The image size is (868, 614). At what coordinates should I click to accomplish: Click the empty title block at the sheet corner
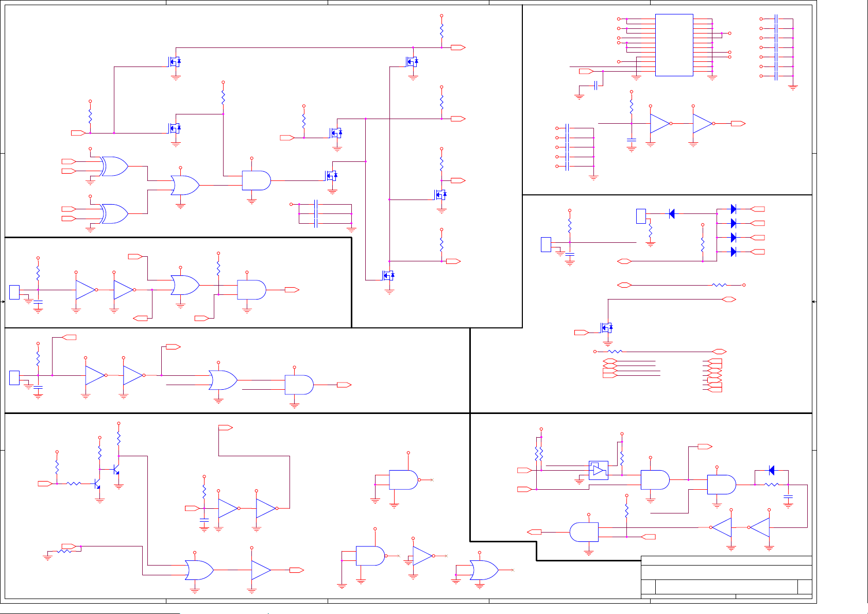click(726, 577)
